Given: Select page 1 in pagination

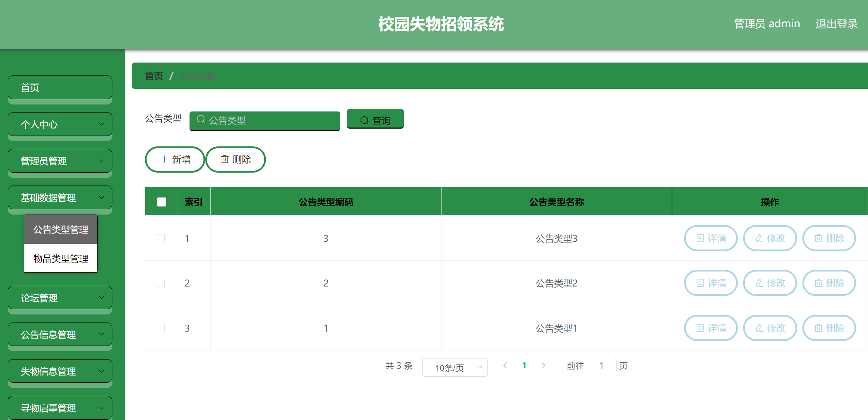Looking at the screenshot, I should point(524,365).
